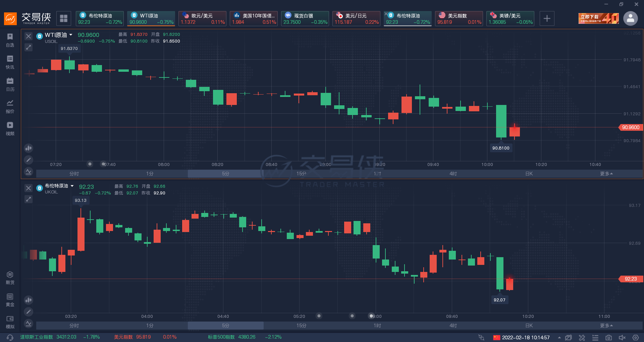644x342 pixels.
Task: Click the screenshot camera icon in status bar
Action: click(x=609, y=338)
